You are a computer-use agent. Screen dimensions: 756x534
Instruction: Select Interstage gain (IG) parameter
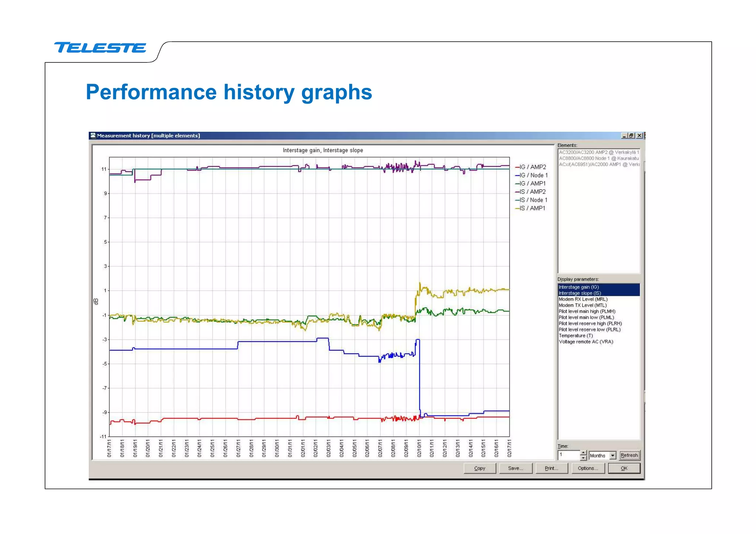tap(578, 287)
